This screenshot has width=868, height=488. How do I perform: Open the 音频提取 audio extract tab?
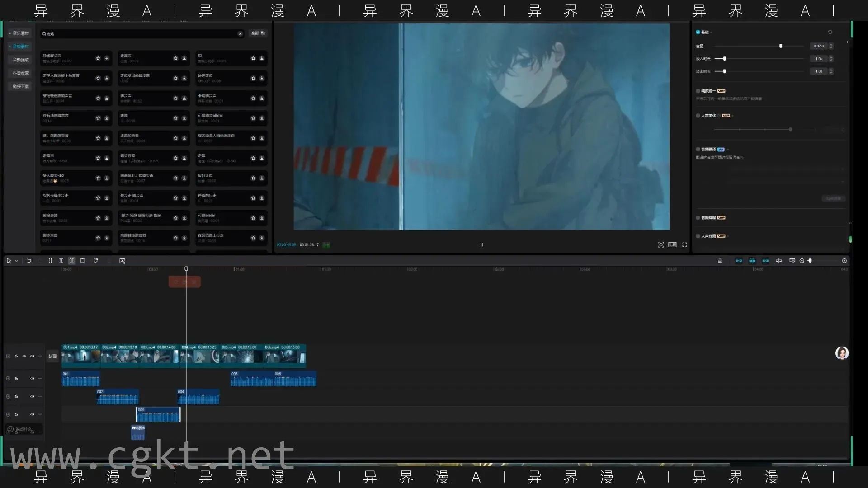pyautogui.click(x=20, y=60)
